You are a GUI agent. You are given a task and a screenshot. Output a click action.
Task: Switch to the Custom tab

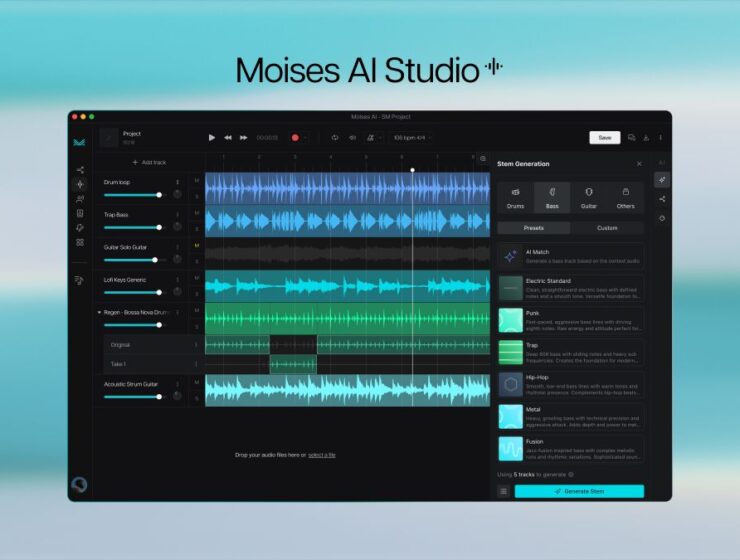pyautogui.click(x=607, y=228)
